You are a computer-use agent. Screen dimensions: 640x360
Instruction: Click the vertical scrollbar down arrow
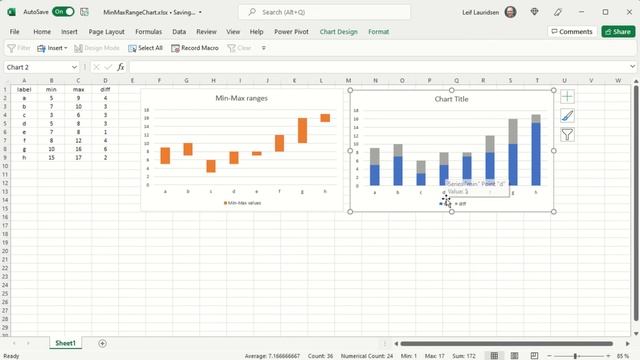tap(636, 333)
